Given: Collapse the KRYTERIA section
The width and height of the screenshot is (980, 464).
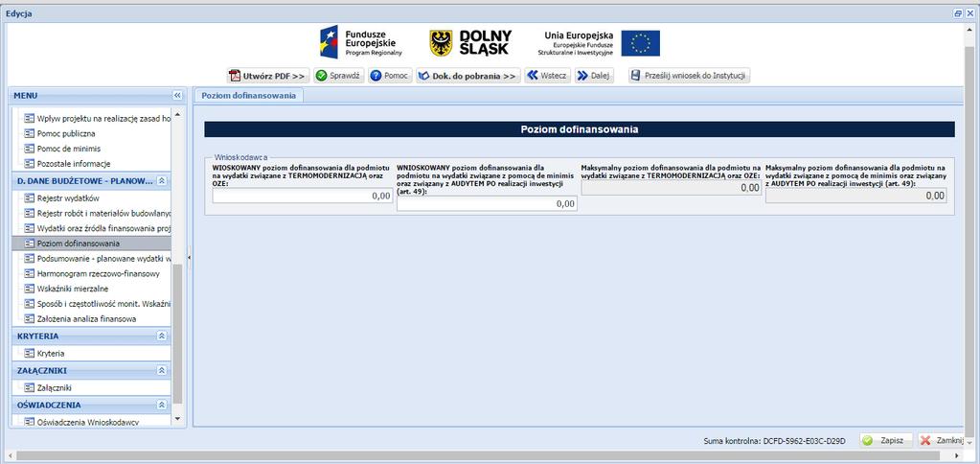Looking at the screenshot, I should [161, 336].
